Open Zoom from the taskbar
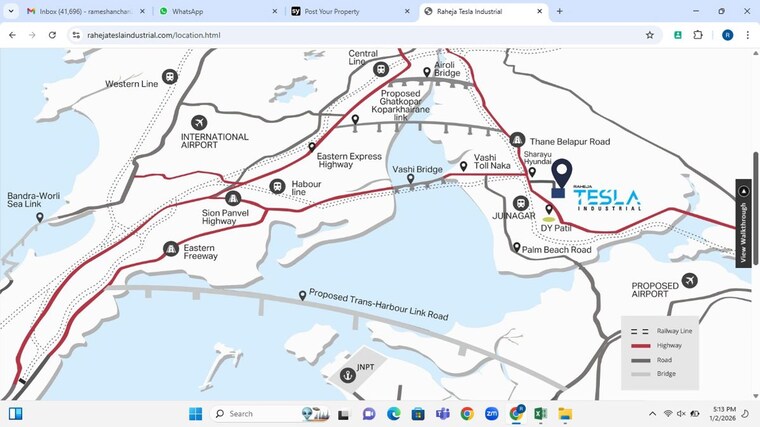Screen dimensions: 760x427 point(491,413)
